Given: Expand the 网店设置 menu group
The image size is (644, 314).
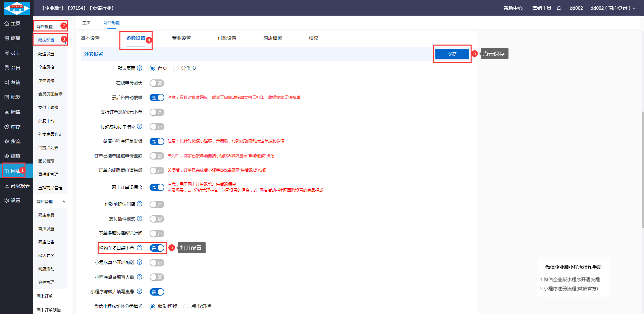Looking at the screenshot, I should pos(45,26).
